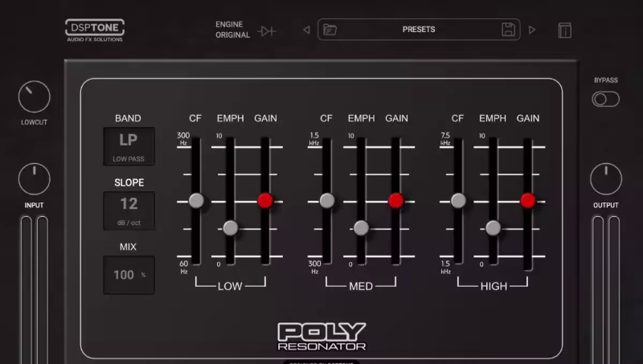Screen dimensions: 643x364
Task: Click the OUTPUT knob
Action: (606, 179)
